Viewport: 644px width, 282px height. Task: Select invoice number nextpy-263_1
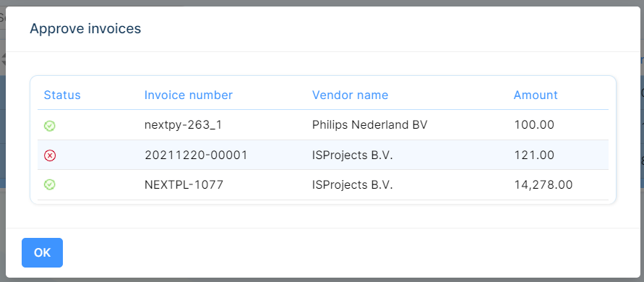(x=183, y=125)
